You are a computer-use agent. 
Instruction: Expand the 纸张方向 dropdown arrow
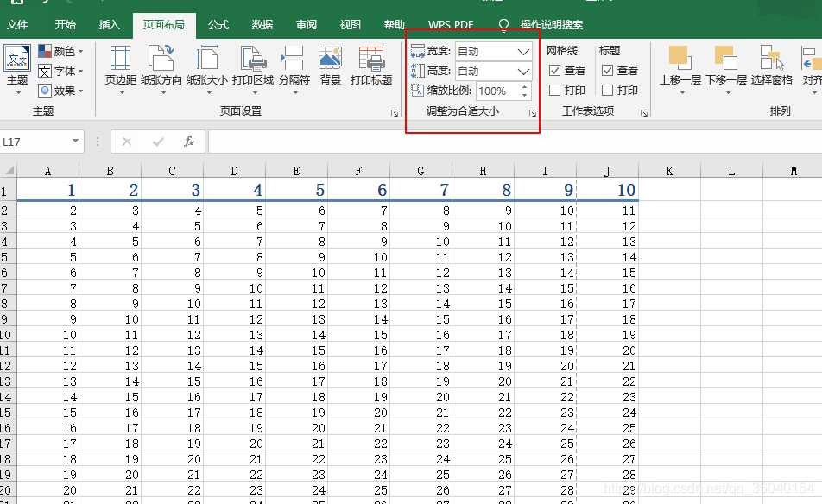(x=163, y=92)
